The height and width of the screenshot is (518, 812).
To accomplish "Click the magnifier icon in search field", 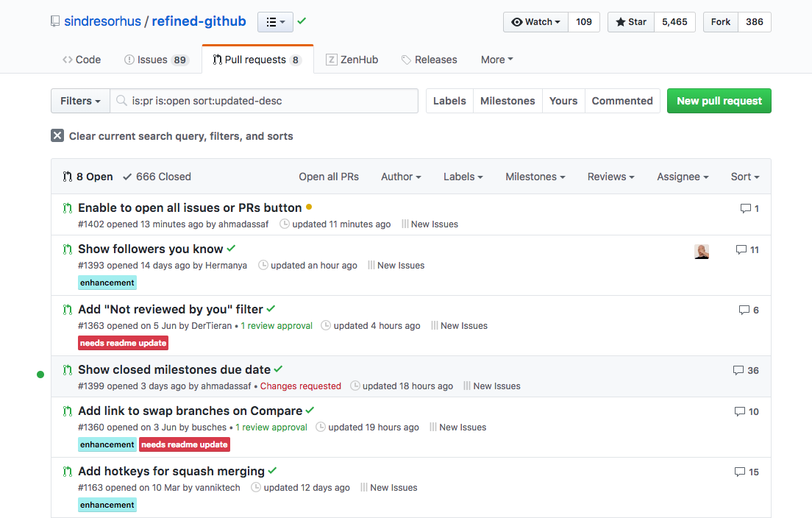I will pyautogui.click(x=121, y=101).
